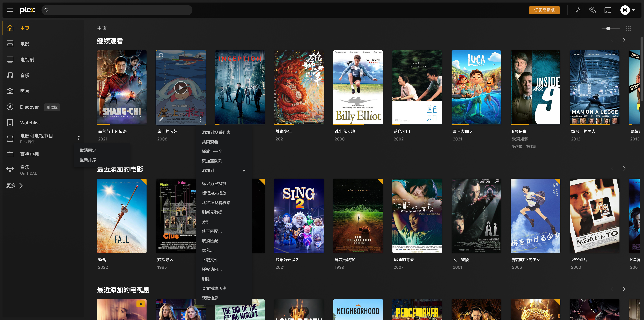This screenshot has height=320, width=644.
Task: Choose 标记为未播放 from context menu
Action: (x=214, y=193)
